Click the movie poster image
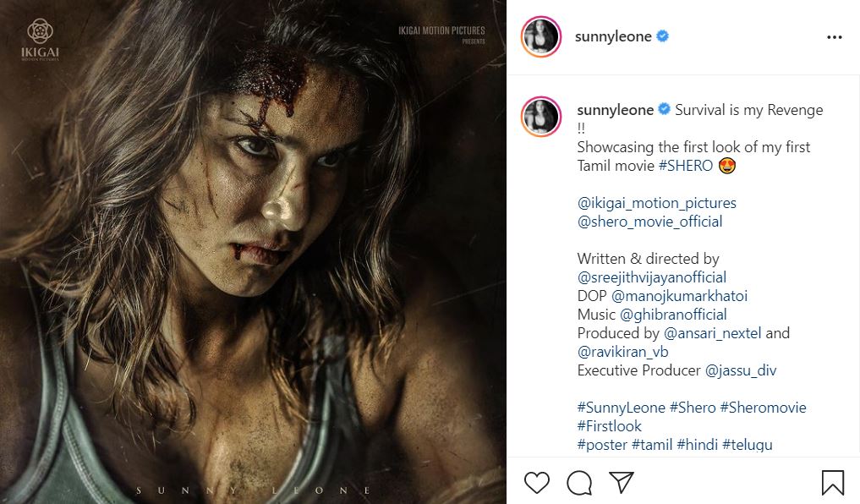Image resolution: width=860 pixels, height=504 pixels. click(253, 252)
